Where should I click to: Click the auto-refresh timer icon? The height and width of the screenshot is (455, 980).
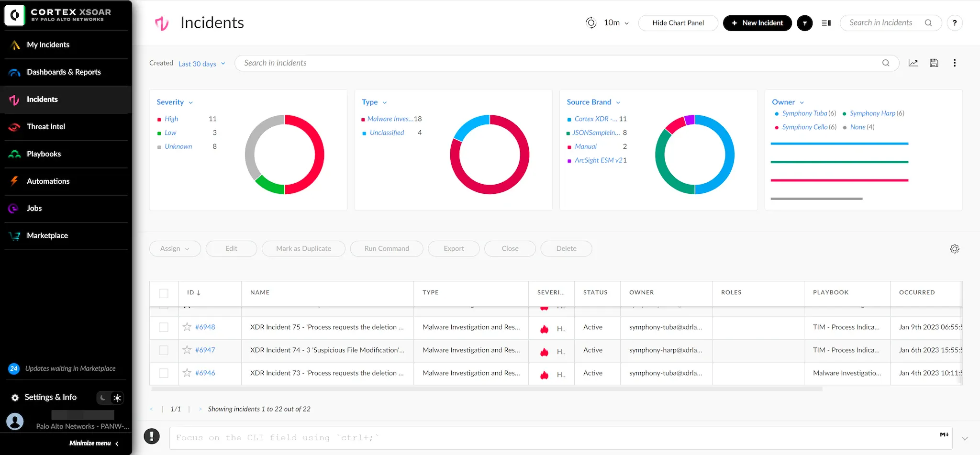pos(591,23)
